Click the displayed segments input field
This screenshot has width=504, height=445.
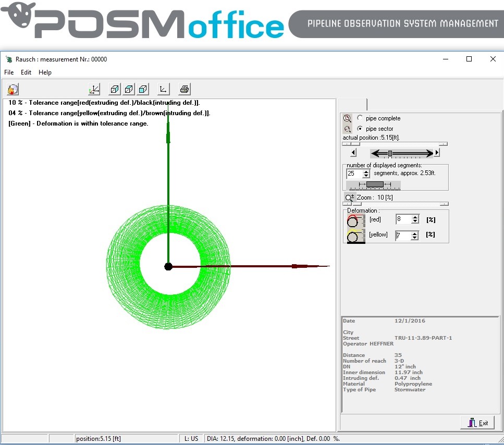(354, 174)
